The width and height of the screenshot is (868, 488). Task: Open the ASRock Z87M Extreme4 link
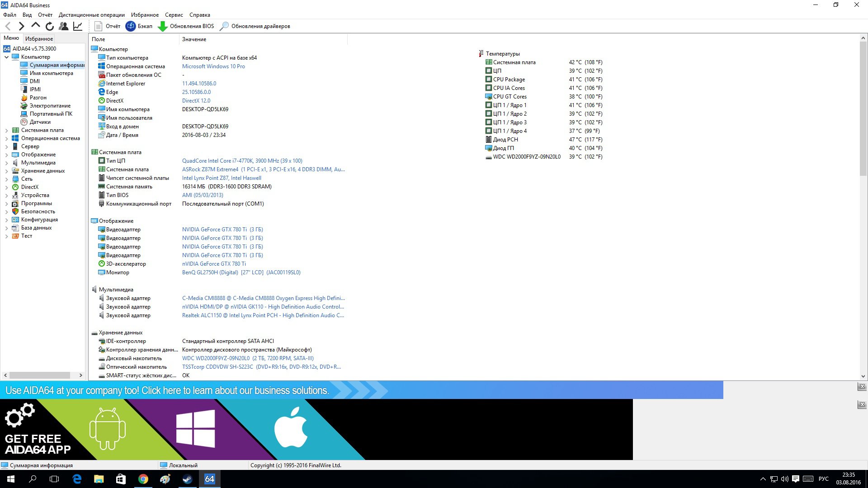[x=263, y=169]
